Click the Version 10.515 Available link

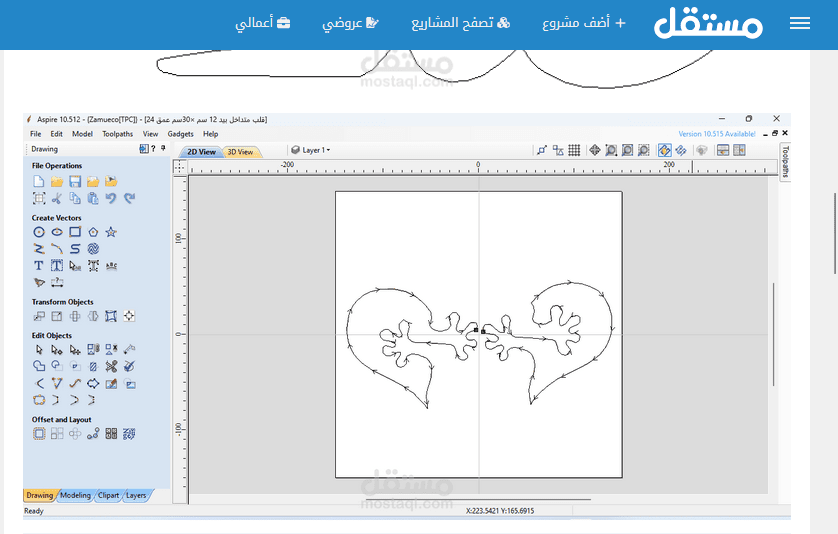[717, 134]
